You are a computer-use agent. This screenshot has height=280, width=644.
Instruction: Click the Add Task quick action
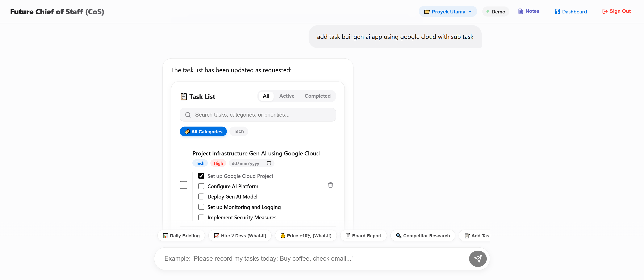pyautogui.click(x=475, y=236)
